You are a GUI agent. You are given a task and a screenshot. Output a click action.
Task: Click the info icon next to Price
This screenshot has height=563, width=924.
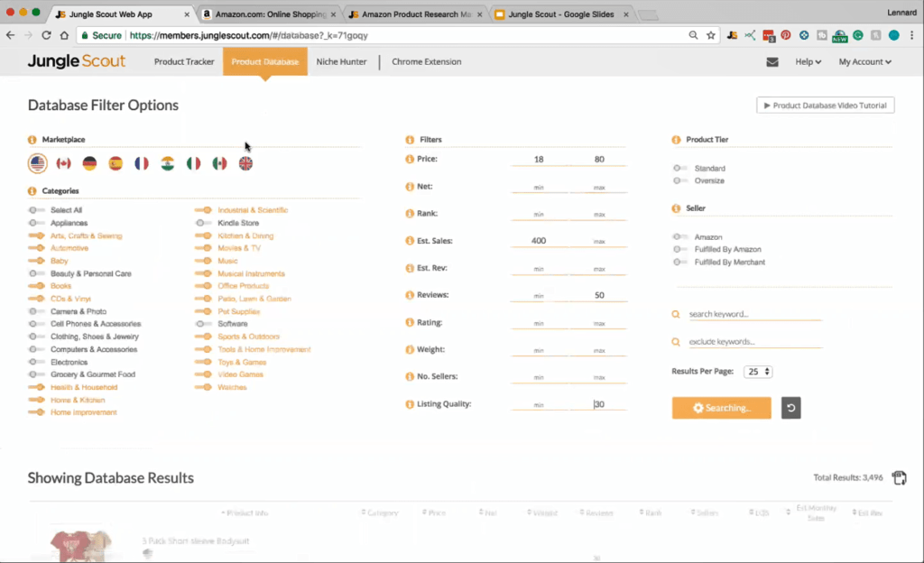[x=410, y=159]
